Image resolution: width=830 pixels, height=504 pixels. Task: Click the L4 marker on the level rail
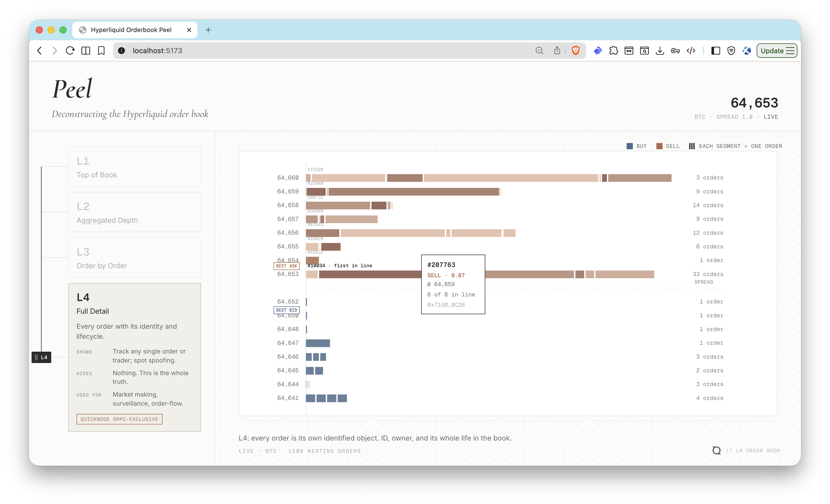tap(41, 357)
